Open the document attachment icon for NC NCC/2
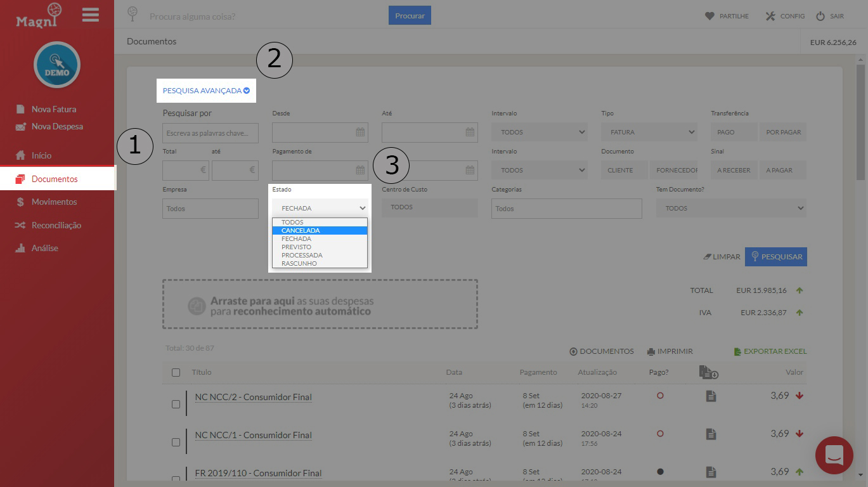The image size is (868, 487). point(710,394)
